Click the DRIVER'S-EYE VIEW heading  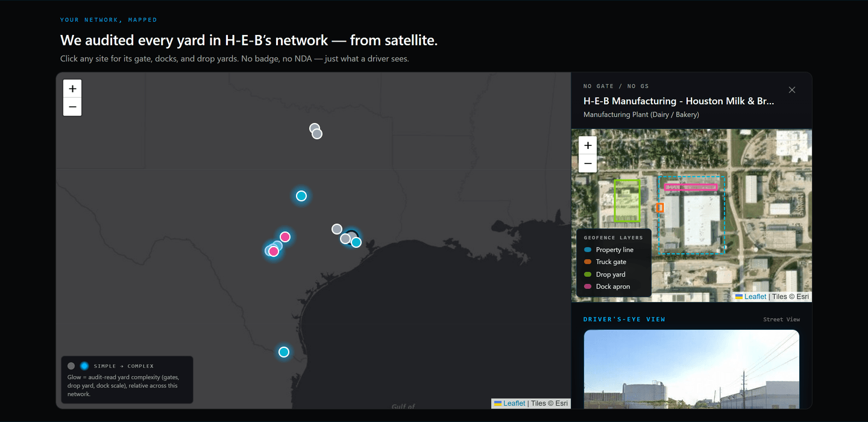pos(624,320)
